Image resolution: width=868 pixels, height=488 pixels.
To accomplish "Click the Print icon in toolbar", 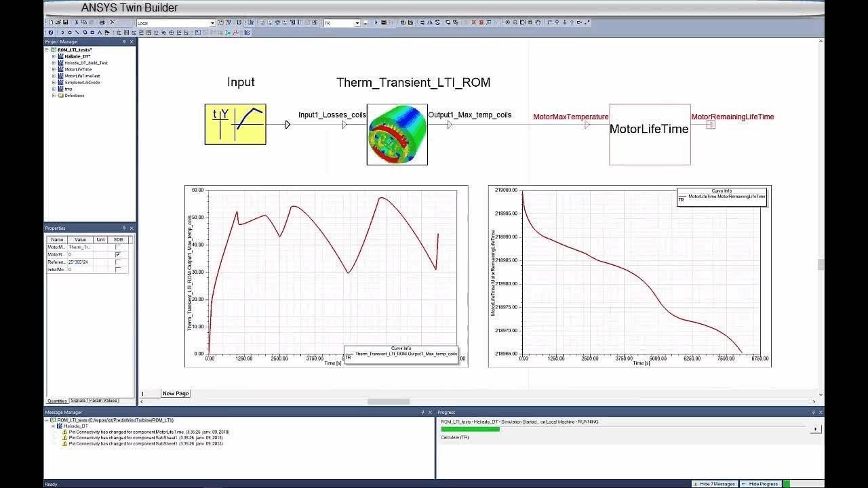I will pos(102,22).
